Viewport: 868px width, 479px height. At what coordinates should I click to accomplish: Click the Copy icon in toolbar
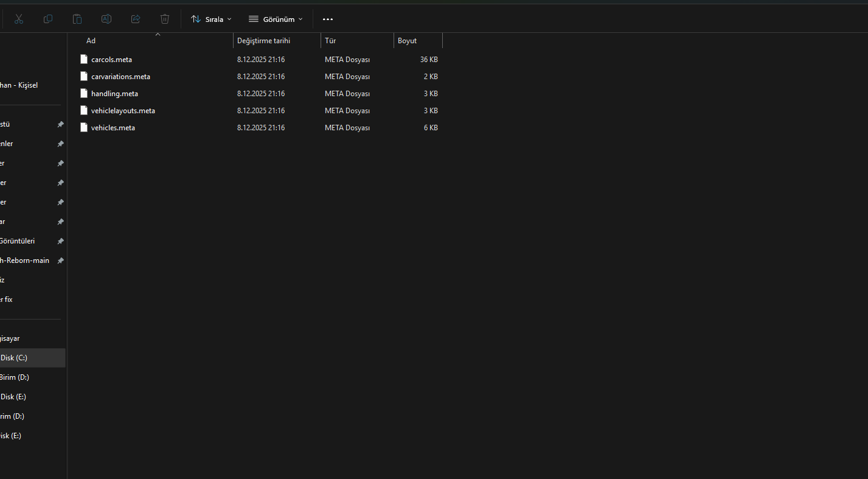tap(48, 19)
